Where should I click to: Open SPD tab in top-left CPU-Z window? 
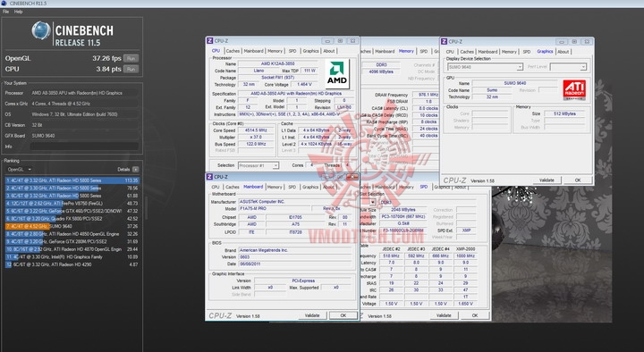[292, 51]
